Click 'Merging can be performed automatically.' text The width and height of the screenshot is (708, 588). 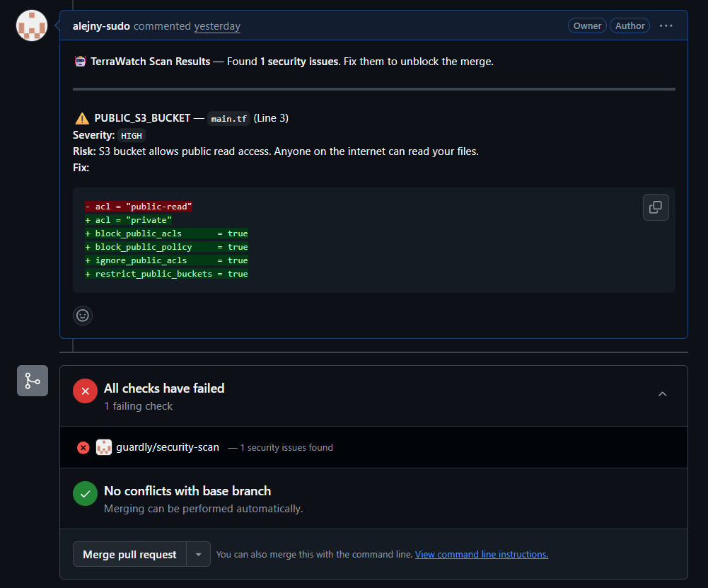click(203, 509)
